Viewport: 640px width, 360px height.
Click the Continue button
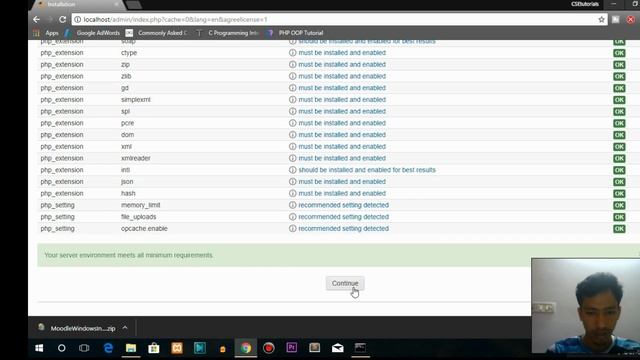(x=345, y=283)
